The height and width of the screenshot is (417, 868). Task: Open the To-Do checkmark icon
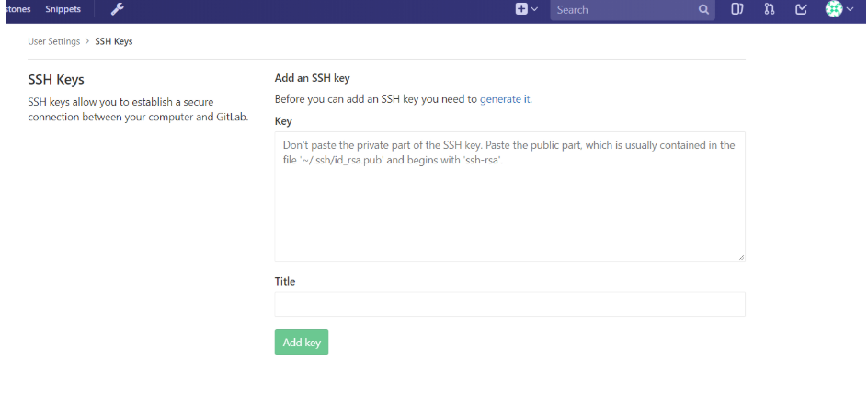click(801, 9)
